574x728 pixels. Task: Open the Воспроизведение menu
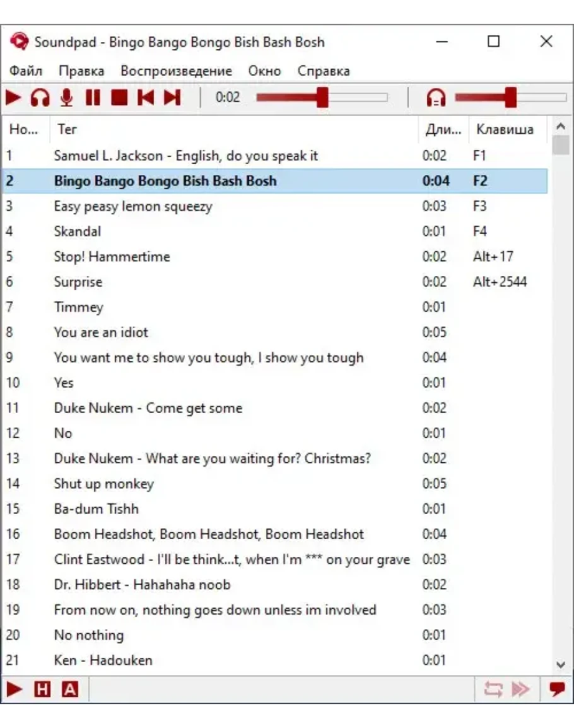click(176, 71)
